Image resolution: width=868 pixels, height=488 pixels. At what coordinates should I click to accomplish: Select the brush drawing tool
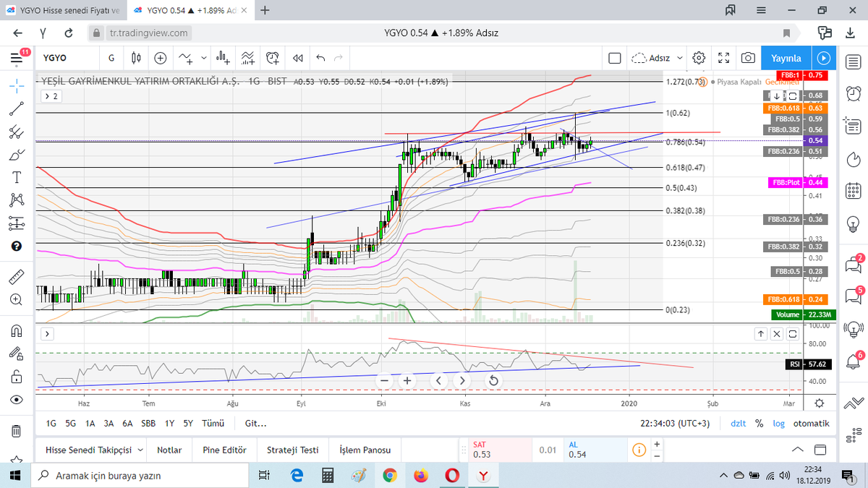[17, 155]
